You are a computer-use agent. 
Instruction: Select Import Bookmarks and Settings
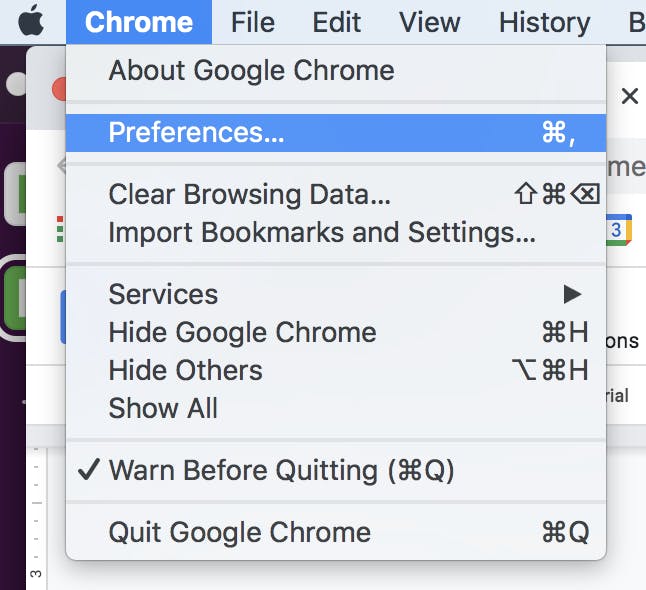point(322,232)
